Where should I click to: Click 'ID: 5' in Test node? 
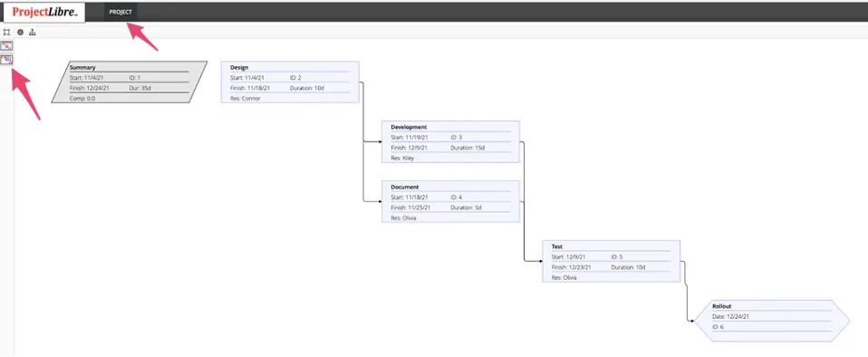pyautogui.click(x=617, y=256)
